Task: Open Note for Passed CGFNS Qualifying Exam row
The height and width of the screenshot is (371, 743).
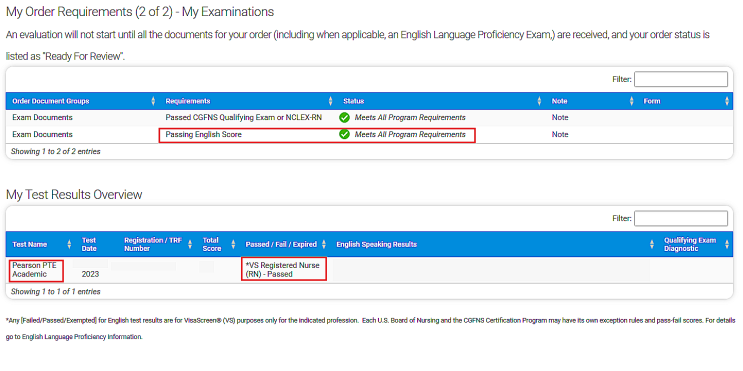Action: (560, 118)
